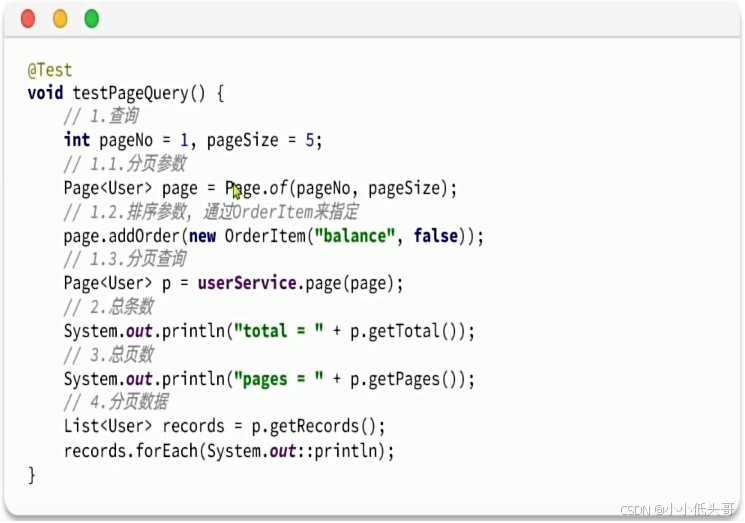Click the "pages = " string literal
Viewport: 745px width, 523px height.
[279, 379]
